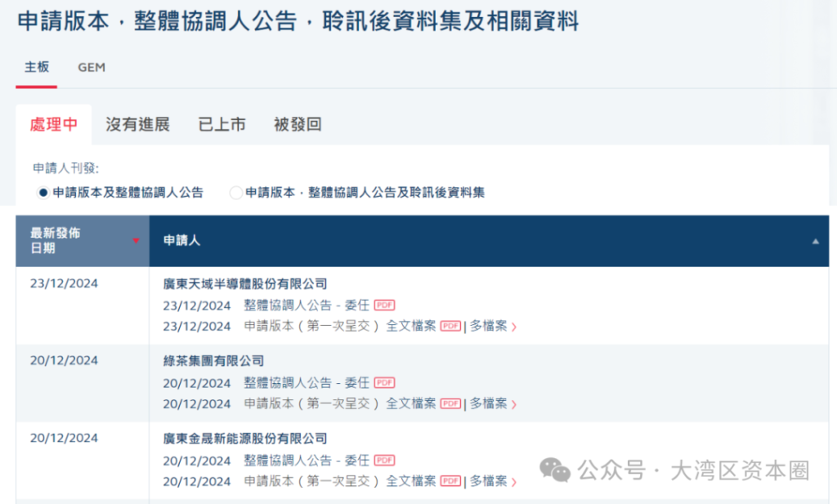Click 最新發佈日期 column header text
This screenshot has height=504, width=837.
[x=55, y=240]
